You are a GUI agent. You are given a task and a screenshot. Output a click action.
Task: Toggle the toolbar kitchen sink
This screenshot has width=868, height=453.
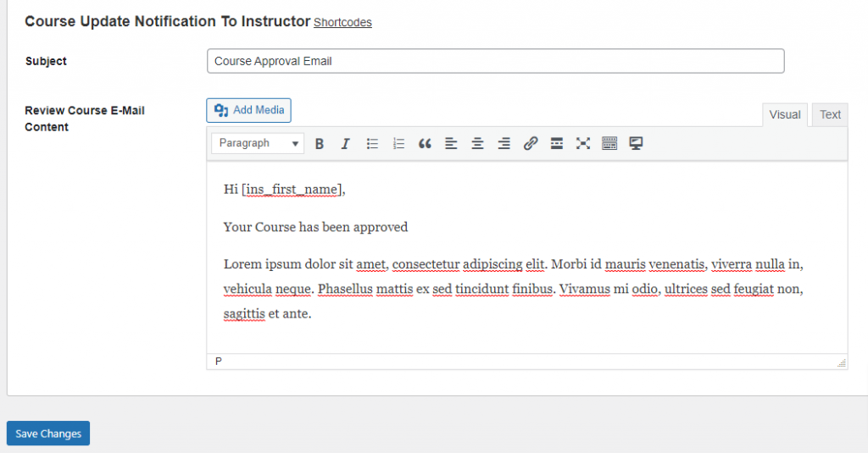[x=609, y=144]
